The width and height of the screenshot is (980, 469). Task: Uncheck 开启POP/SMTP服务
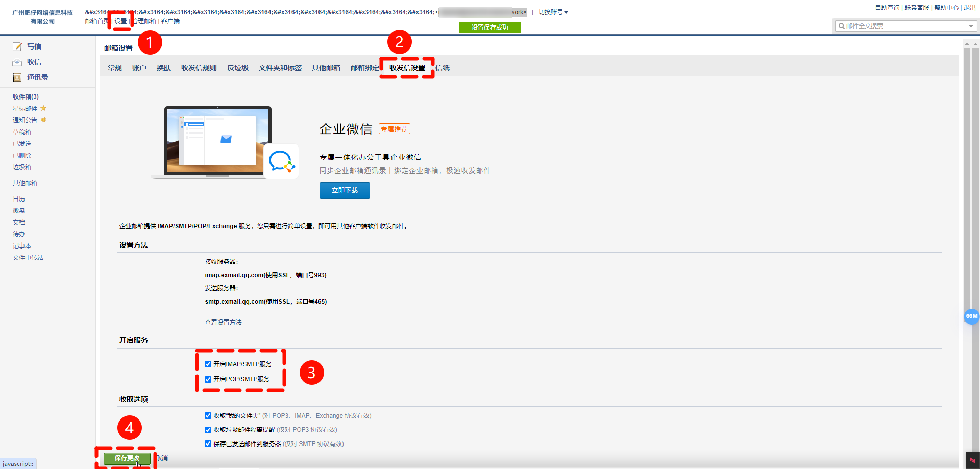[208, 379]
